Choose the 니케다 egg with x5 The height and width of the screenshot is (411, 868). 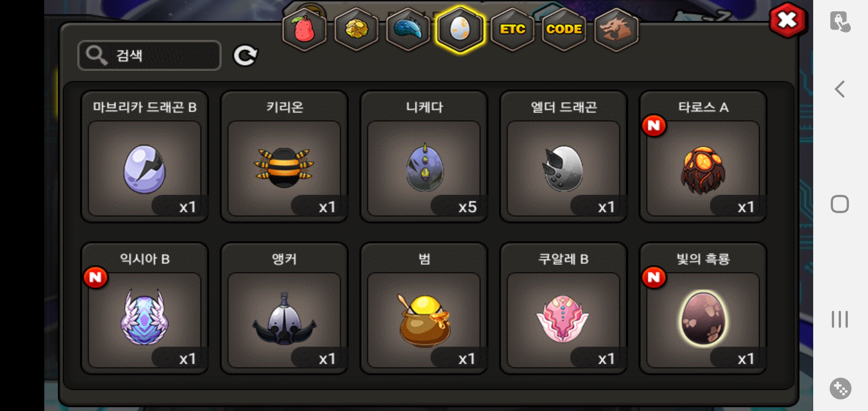point(424,157)
